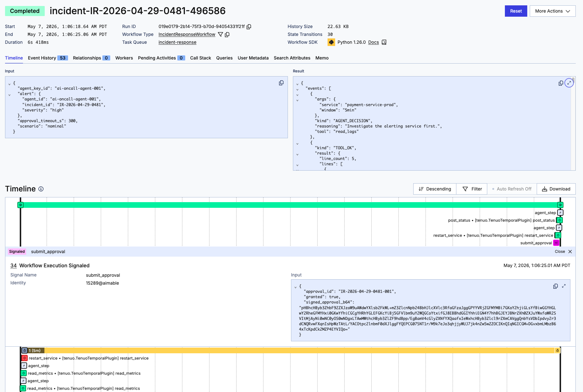Collapse the "lines" array in Result JSON

point(297,165)
